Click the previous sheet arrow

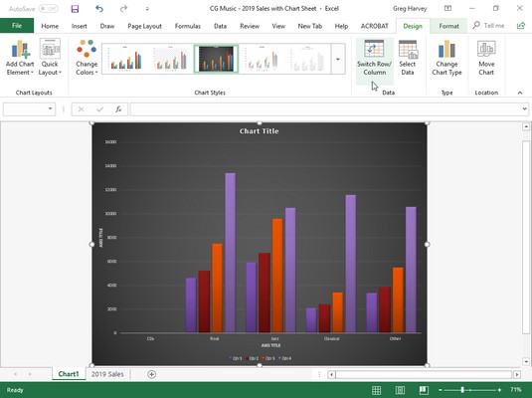tap(15, 374)
